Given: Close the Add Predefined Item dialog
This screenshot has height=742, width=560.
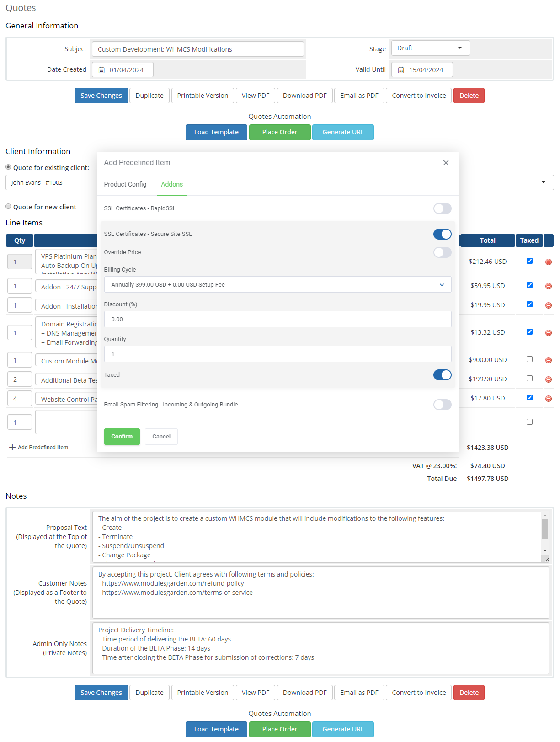Looking at the screenshot, I should coord(446,163).
